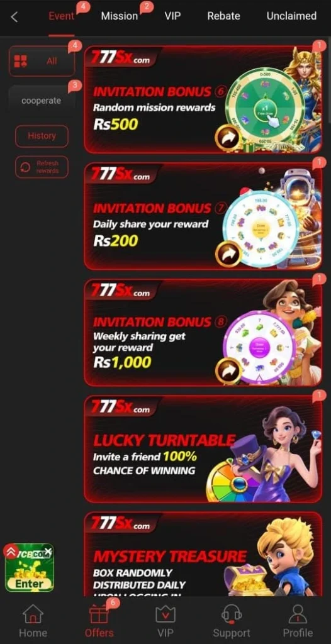This screenshot has width=331, height=644.
Task: Tap share arrow on Invitation Bonus 6
Action: (x=227, y=139)
